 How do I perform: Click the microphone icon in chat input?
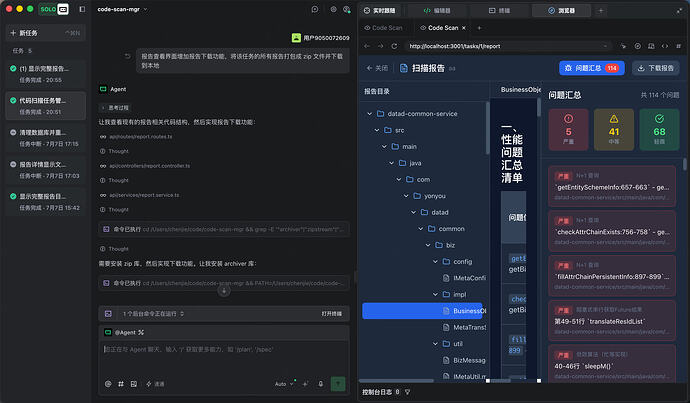click(320, 384)
